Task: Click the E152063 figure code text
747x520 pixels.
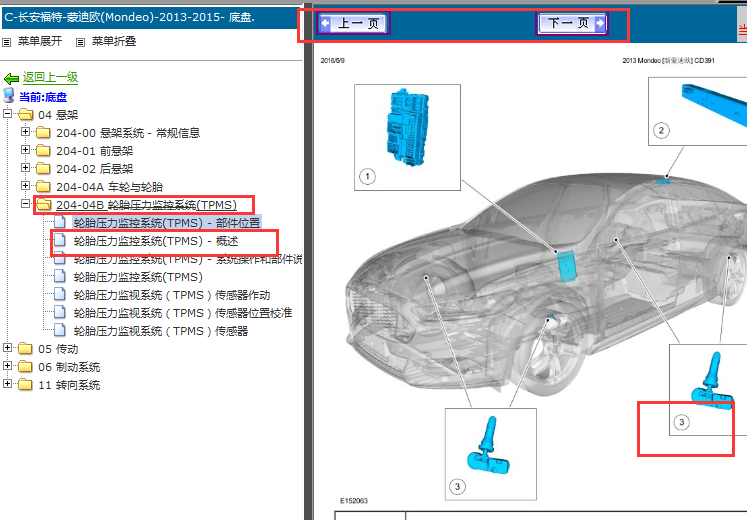Action: (x=353, y=500)
